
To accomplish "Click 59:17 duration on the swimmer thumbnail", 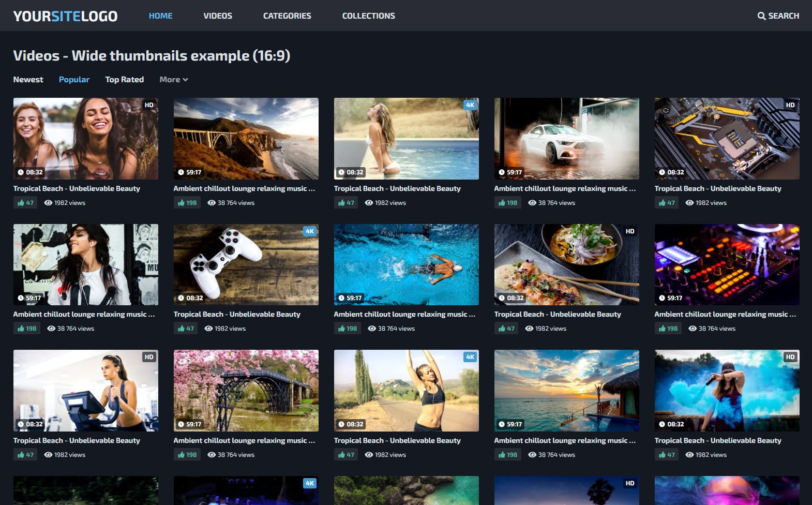I will tap(350, 298).
